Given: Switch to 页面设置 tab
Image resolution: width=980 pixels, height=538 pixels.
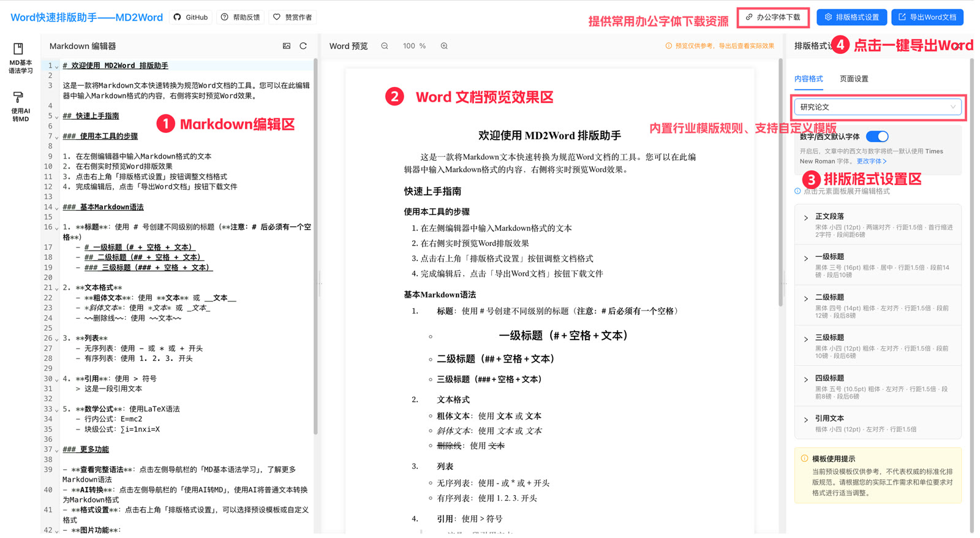Looking at the screenshot, I should 854,78.
